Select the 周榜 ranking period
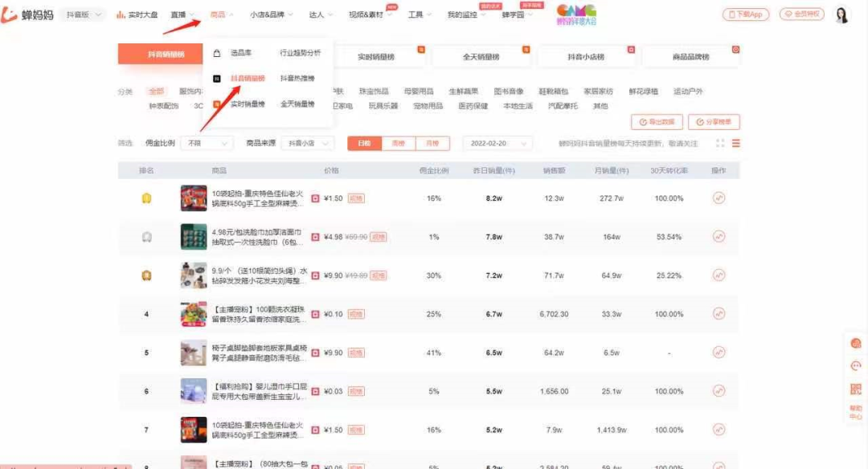Viewport: 868px width, 469px height. (x=398, y=143)
